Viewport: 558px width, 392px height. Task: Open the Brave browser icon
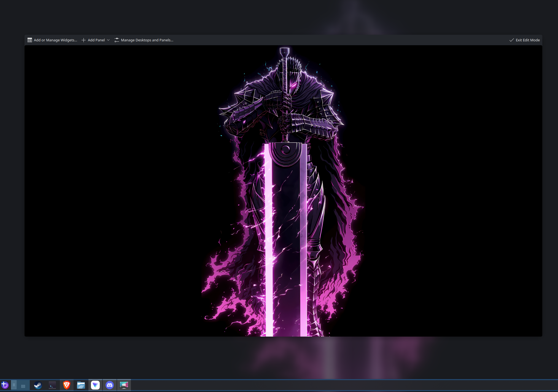(66, 385)
